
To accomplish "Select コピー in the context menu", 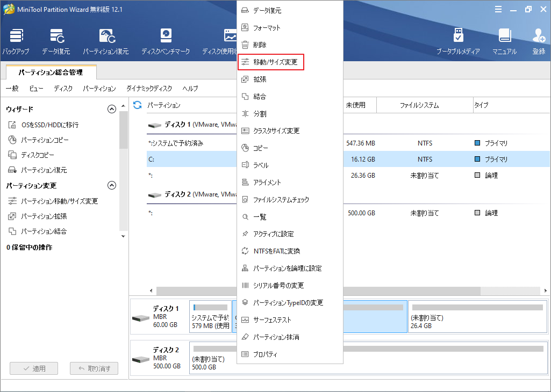I will [290, 148].
